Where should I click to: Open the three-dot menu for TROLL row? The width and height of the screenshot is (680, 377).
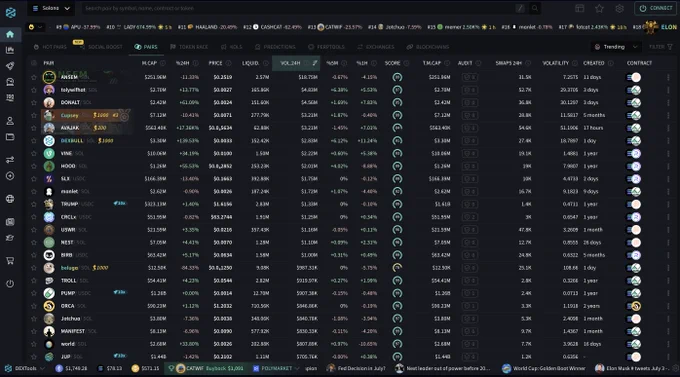(668, 281)
